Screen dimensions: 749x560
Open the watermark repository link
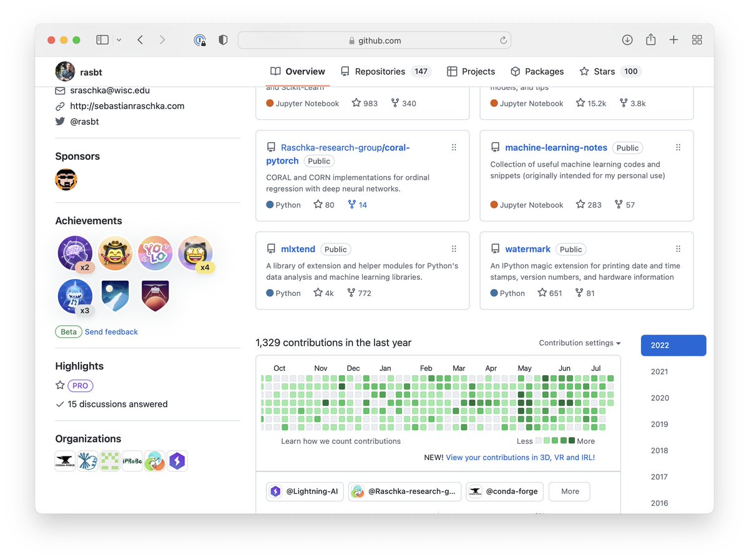[528, 248]
